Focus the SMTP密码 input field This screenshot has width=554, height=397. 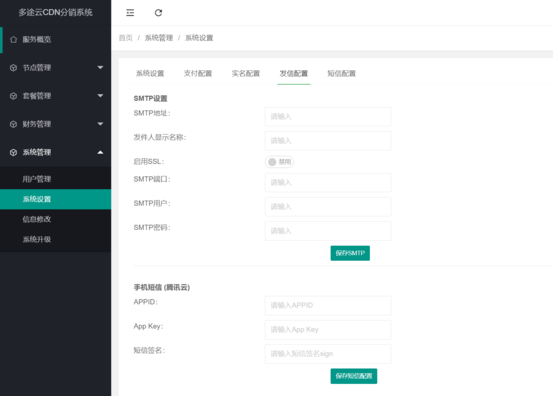(328, 231)
